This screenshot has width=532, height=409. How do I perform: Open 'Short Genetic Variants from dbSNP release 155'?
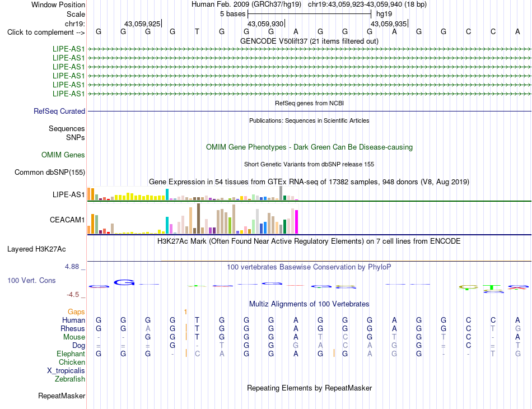[309, 164]
